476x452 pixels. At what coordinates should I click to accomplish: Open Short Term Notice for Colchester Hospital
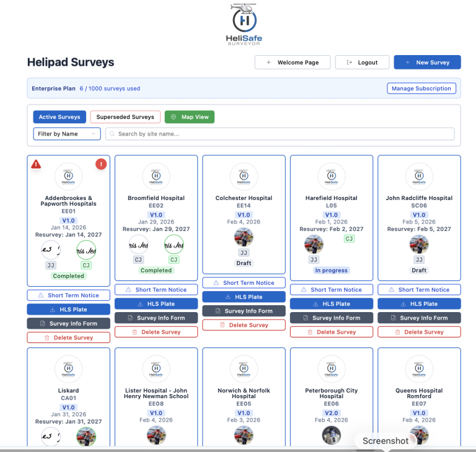[x=244, y=283]
